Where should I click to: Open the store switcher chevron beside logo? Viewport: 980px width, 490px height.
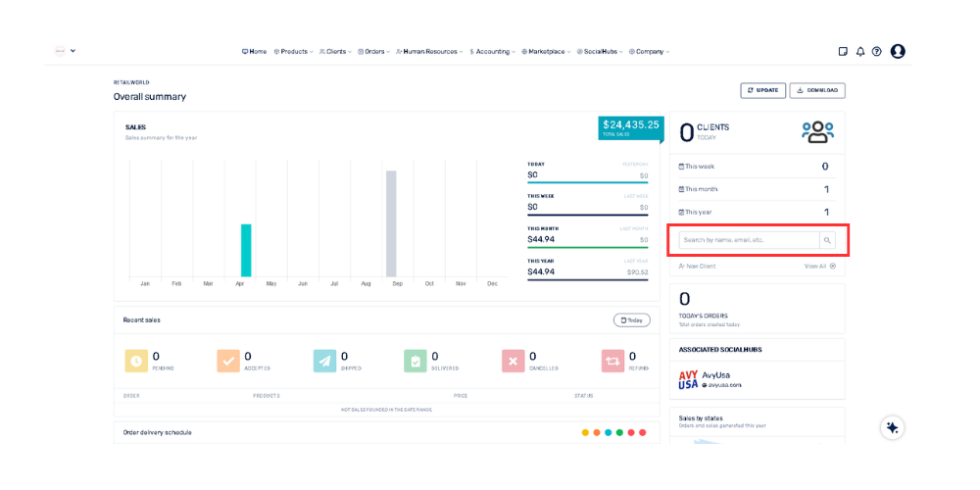(73, 51)
